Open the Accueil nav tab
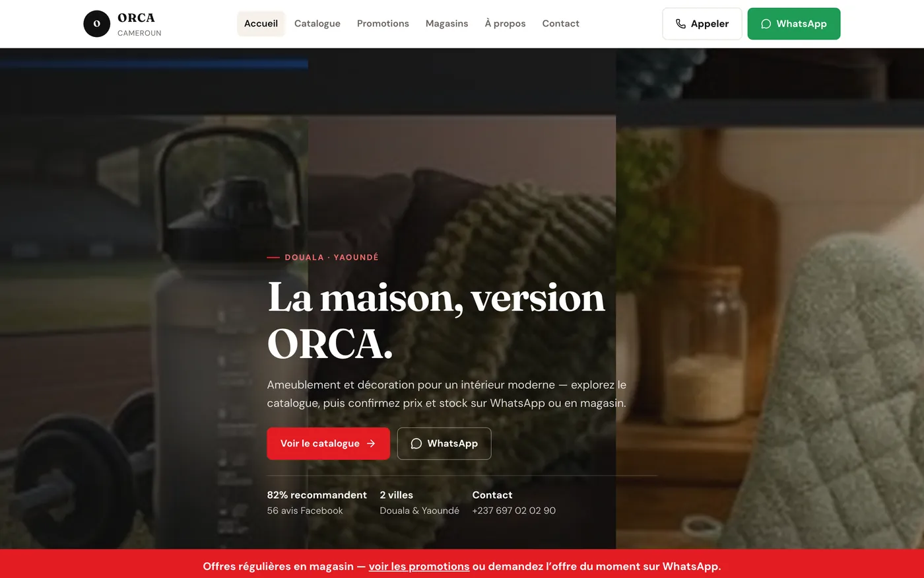Screen dimensions: 924x578 pyautogui.click(x=261, y=24)
